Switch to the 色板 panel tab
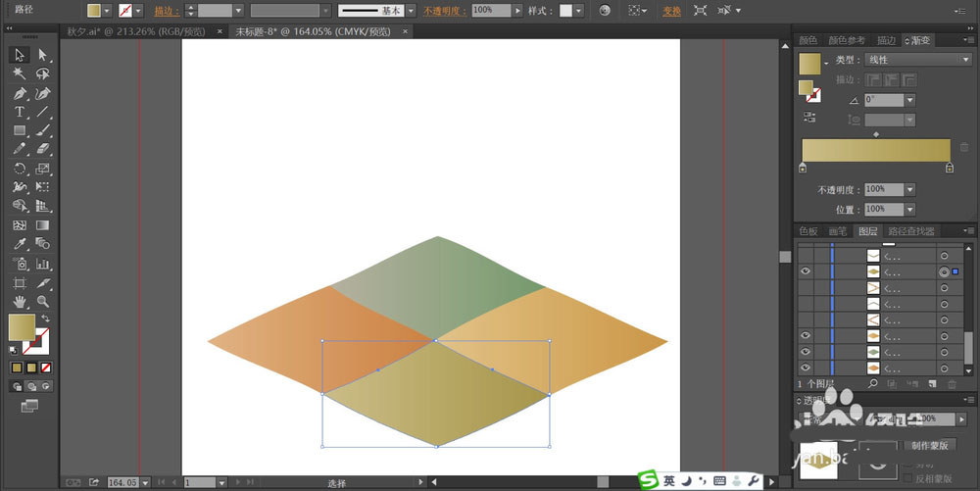980x491 pixels. pos(808,231)
